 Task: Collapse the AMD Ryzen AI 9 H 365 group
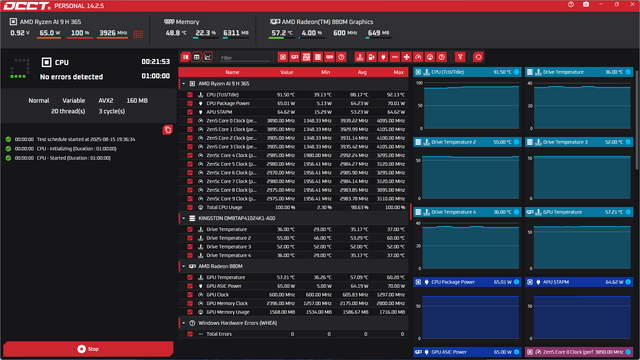click(184, 84)
